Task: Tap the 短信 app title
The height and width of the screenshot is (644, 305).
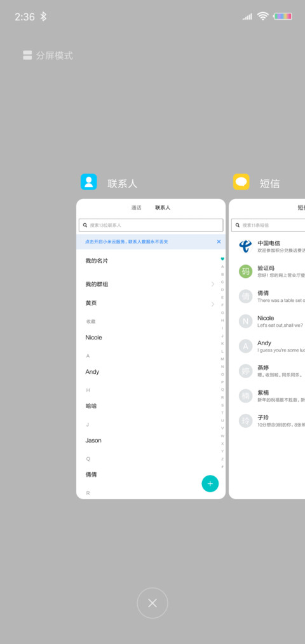Action: [x=269, y=184]
